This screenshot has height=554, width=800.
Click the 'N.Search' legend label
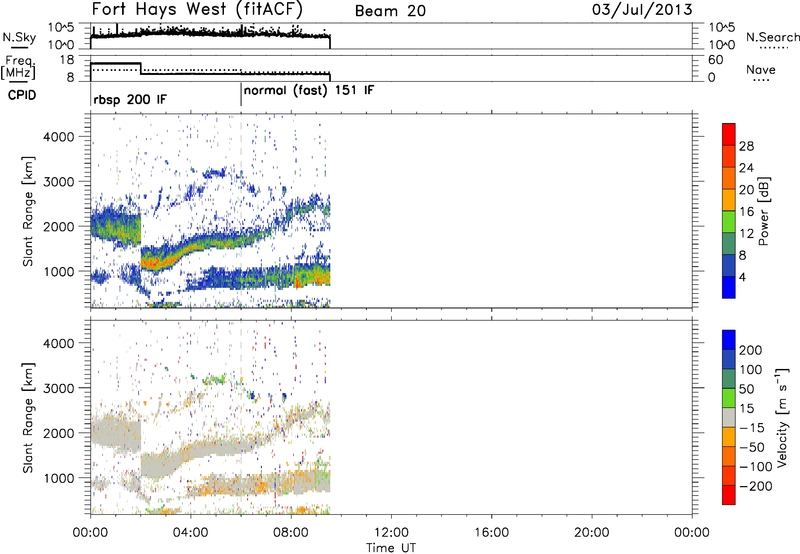pyautogui.click(x=772, y=37)
